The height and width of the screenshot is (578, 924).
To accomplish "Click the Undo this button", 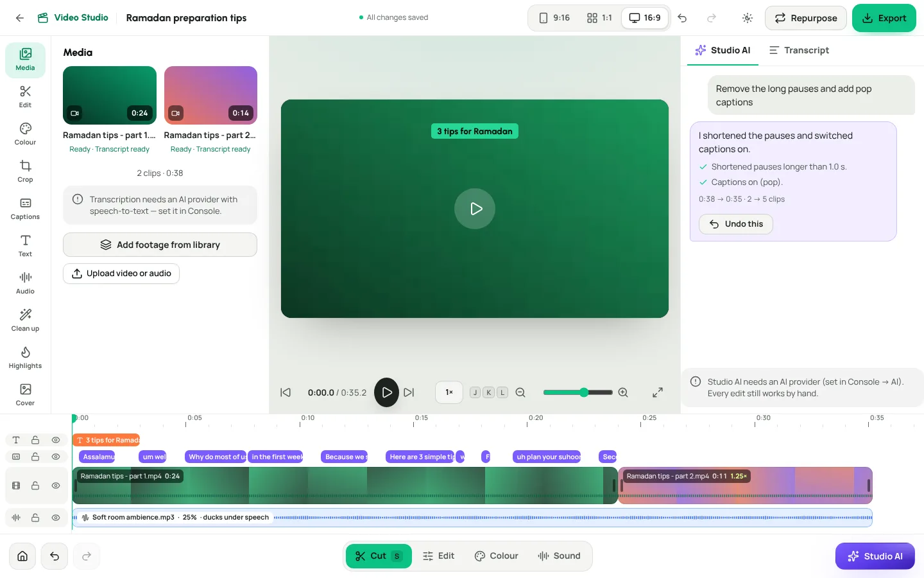I will [736, 224].
